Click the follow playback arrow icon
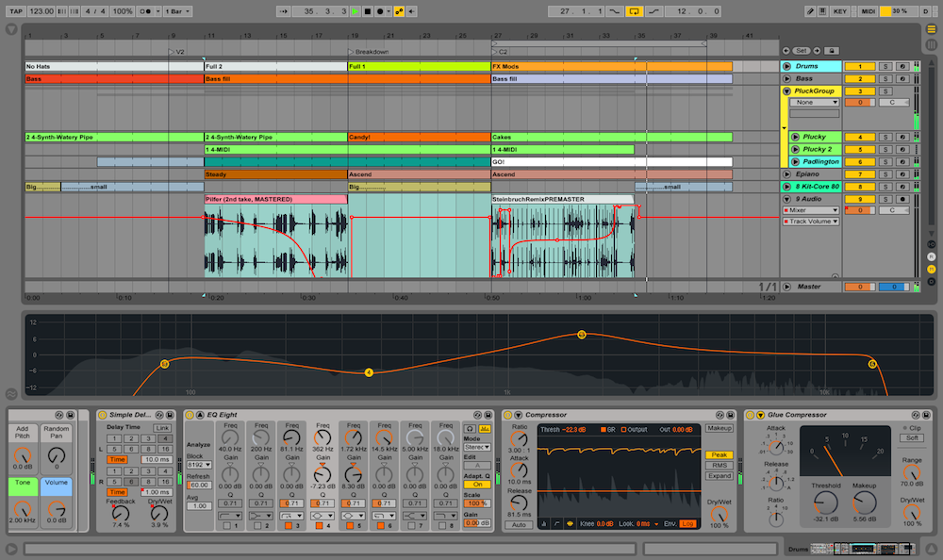The height and width of the screenshot is (560, 943). (284, 11)
